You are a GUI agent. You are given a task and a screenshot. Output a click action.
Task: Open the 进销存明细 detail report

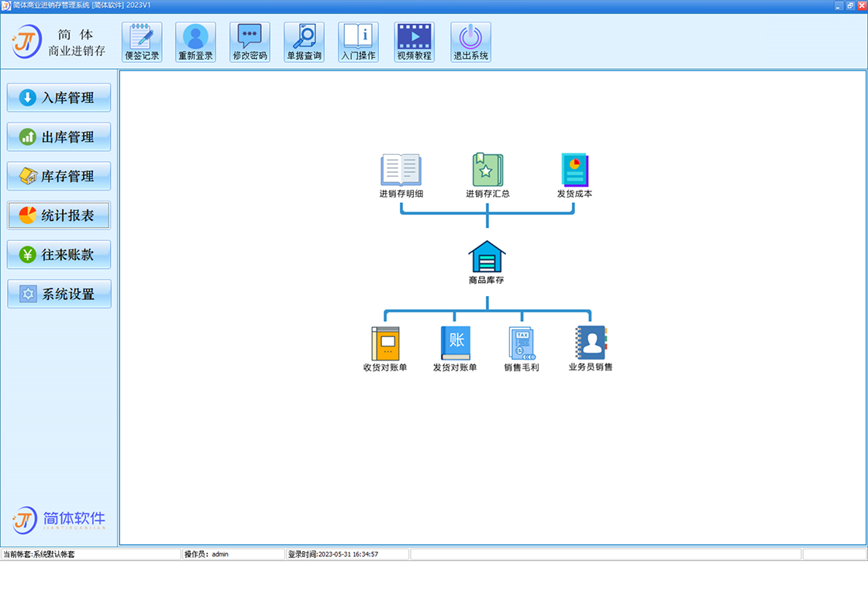(401, 175)
